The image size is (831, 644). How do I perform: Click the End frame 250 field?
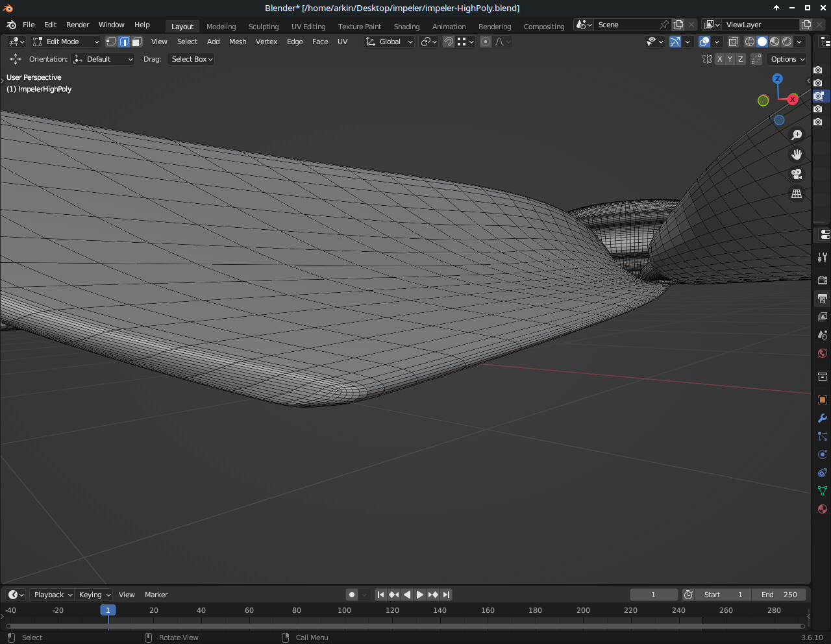[x=779, y=595]
